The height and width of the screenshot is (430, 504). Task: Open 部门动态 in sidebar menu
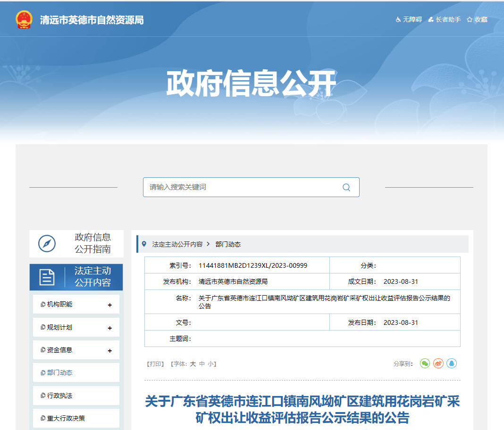59,372
